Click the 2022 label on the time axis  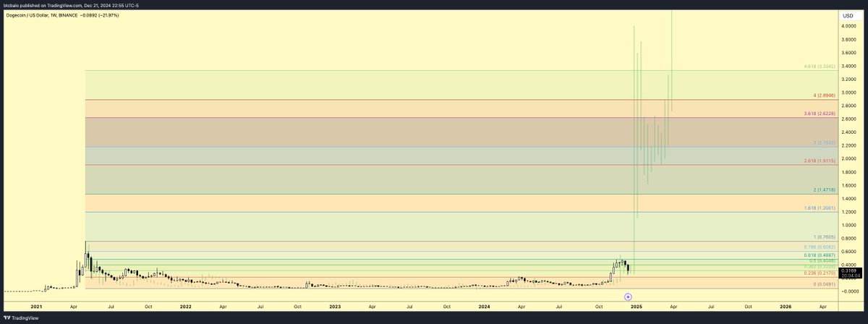(x=185, y=307)
